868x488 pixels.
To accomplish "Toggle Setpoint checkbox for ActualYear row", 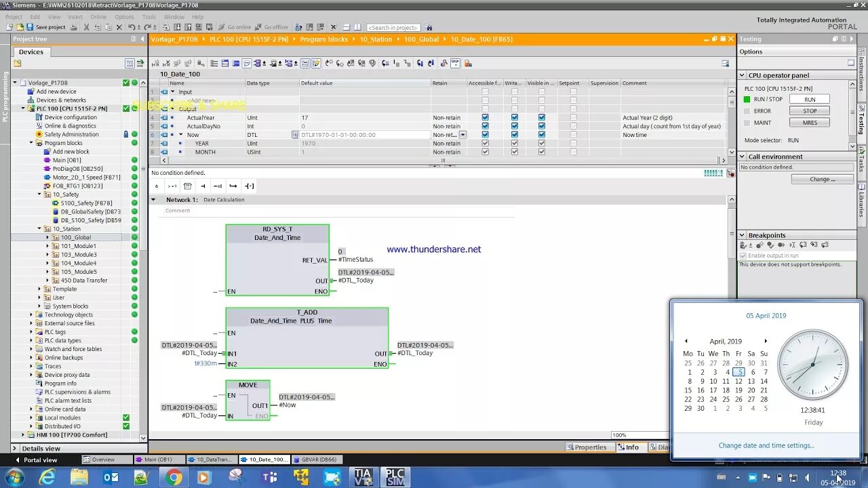I will point(573,117).
